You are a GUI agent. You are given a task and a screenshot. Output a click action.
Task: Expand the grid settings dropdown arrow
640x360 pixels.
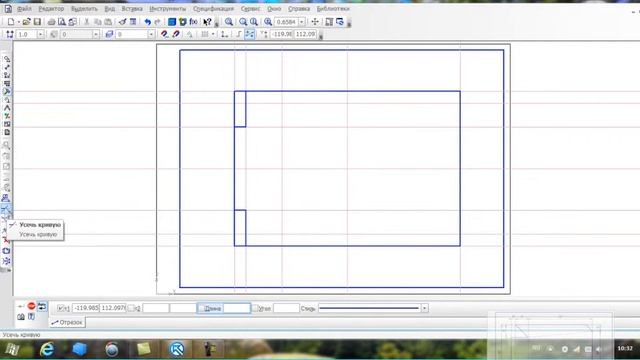(x=213, y=34)
